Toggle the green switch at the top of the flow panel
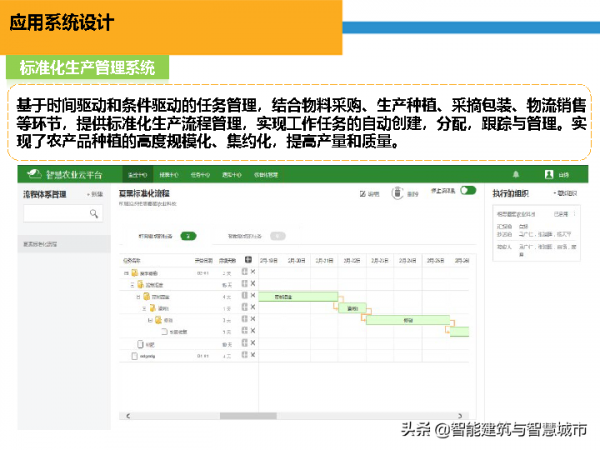The width and height of the screenshot is (600, 450). tap(468, 190)
